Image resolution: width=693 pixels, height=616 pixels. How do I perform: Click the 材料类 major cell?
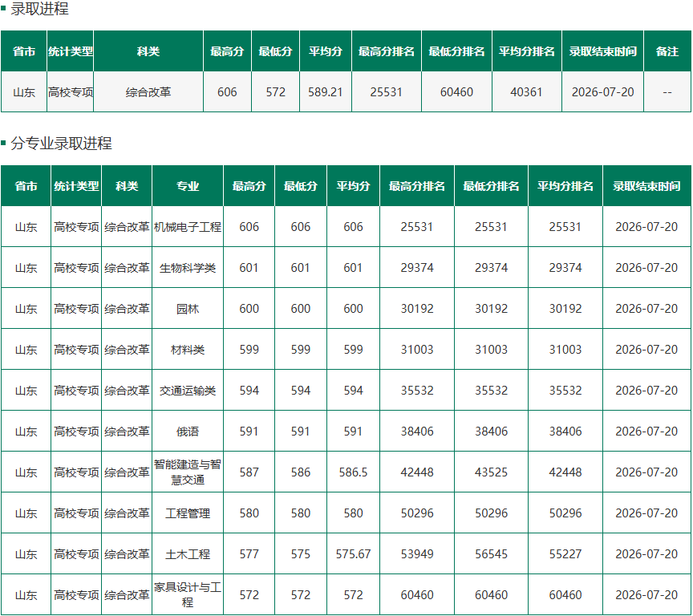(188, 350)
